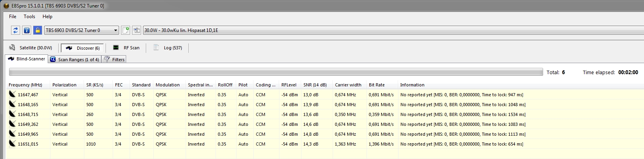Toggle the yellow padlock lock button
Screen dimensions: 644x159
click(37, 30)
